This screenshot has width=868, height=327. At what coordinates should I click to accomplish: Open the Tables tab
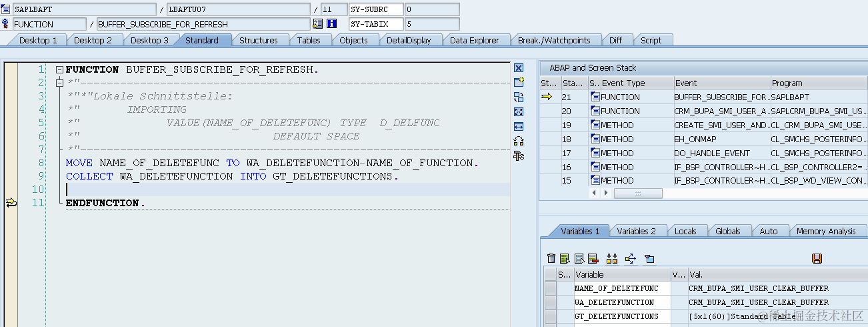coord(309,40)
